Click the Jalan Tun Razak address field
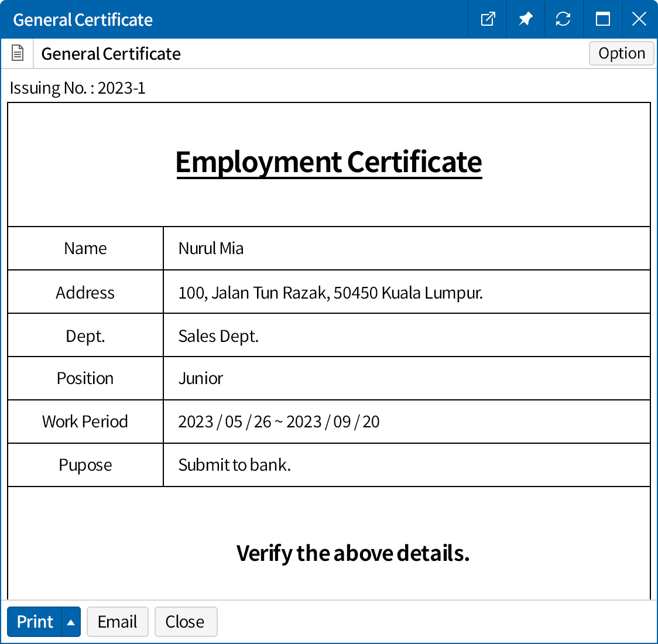This screenshot has width=658, height=644. coord(330,293)
